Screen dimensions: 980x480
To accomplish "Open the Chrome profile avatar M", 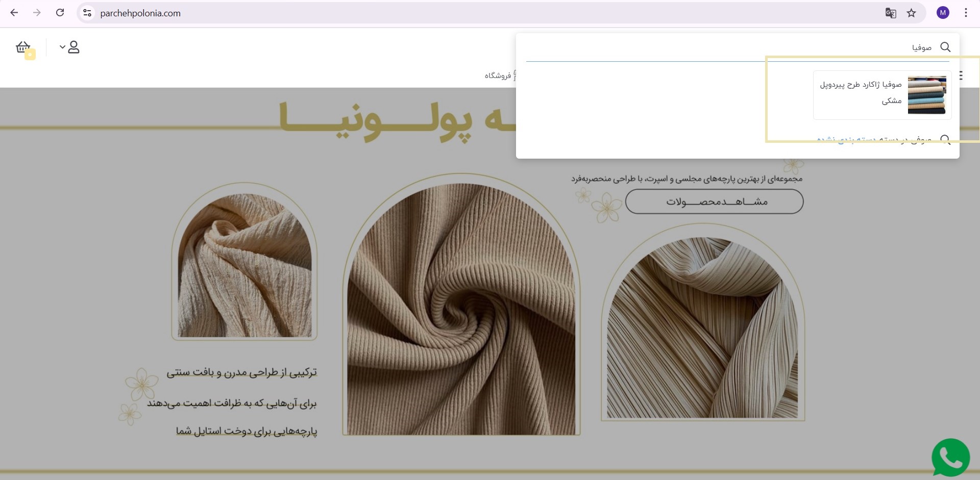I will click(943, 13).
